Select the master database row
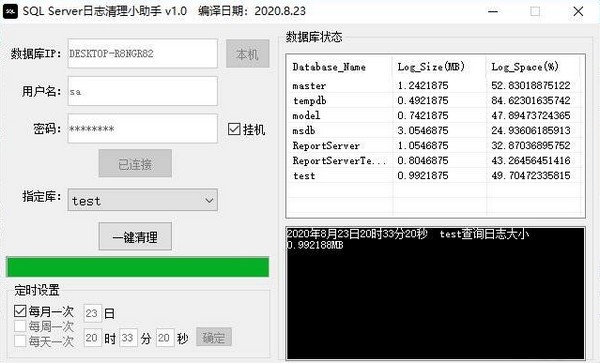The image size is (600, 363). pos(435,85)
